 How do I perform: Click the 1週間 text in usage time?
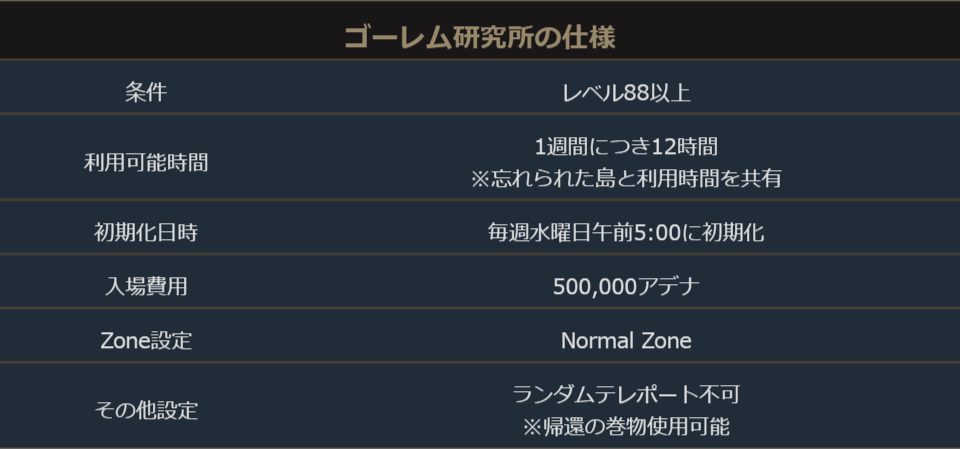(x=560, y=147)
